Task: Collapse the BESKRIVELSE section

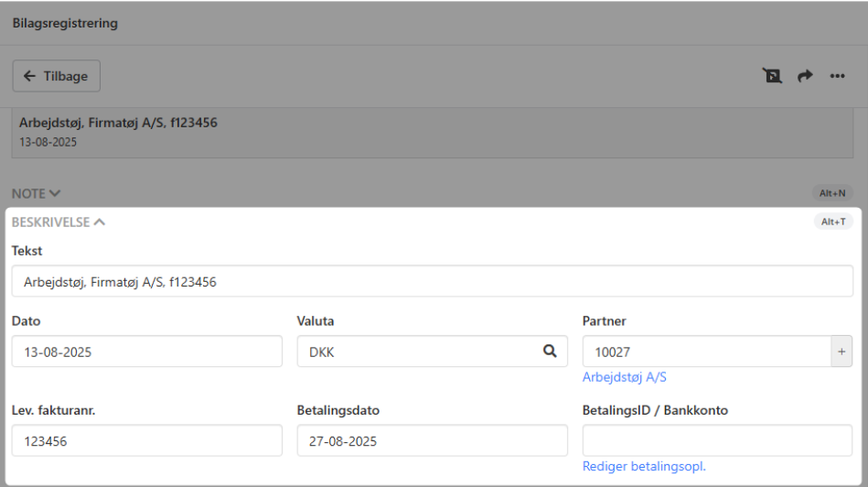Action: (x=59, y=222)
